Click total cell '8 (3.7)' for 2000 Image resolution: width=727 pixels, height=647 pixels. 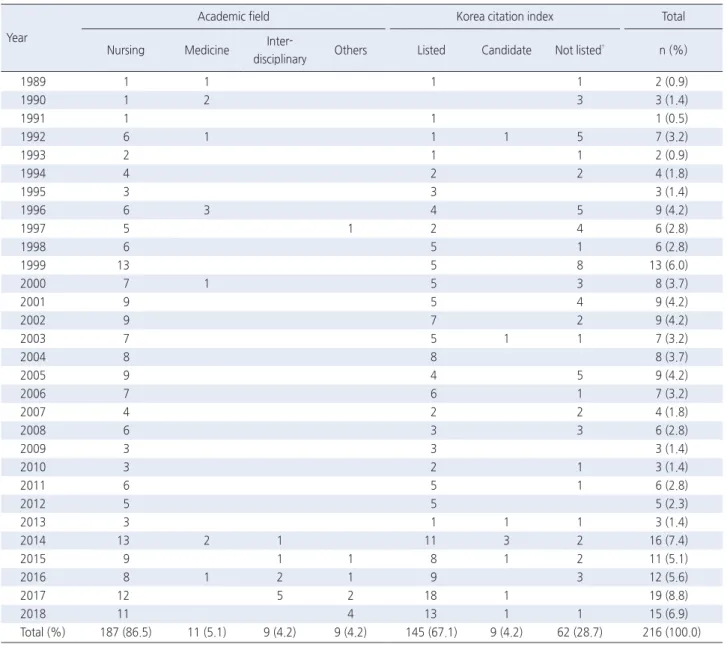pos(671,283)
